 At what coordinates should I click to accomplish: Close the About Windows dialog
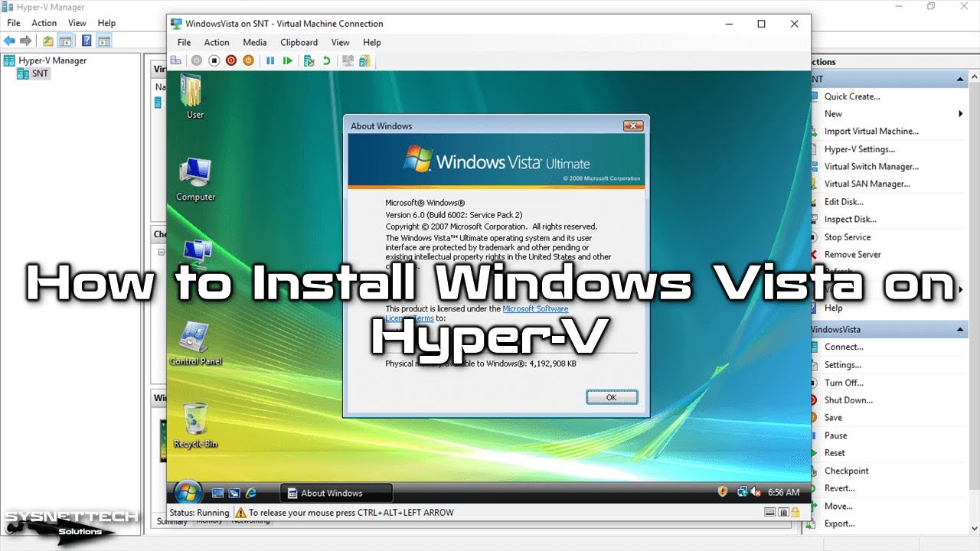coord(632,126)
